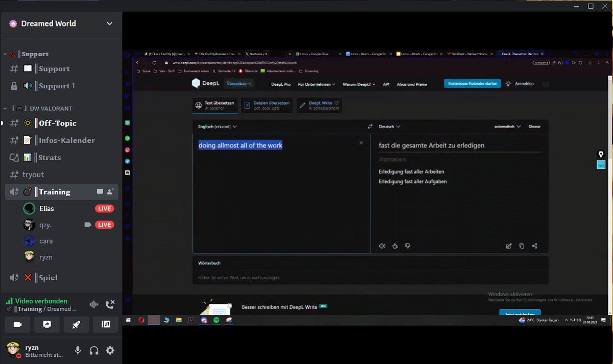Select user Elias in the voice channel

pos(46,208)
